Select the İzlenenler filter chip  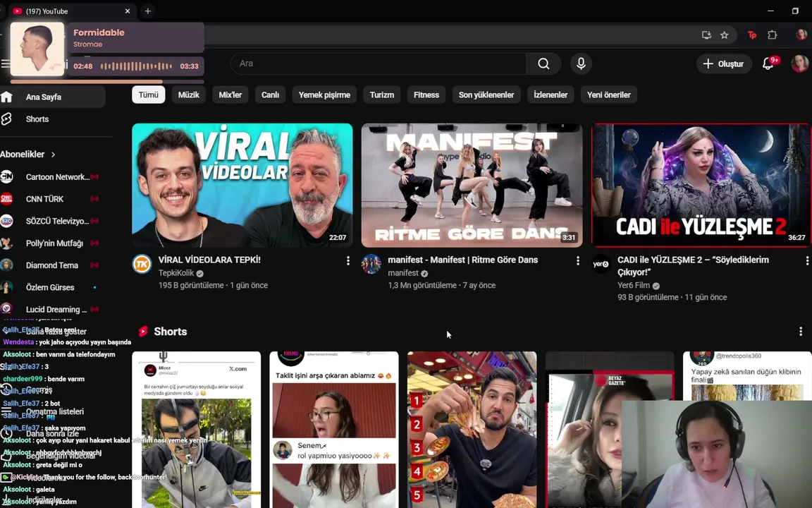550,95
